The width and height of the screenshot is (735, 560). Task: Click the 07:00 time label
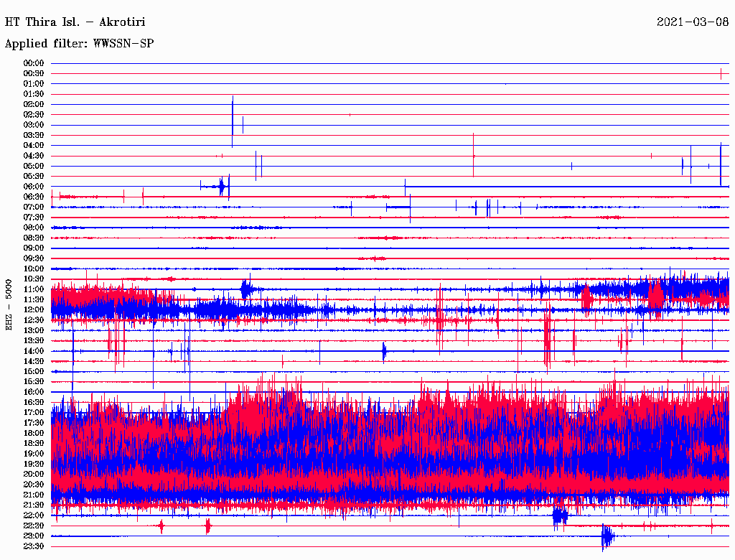click(x=34, y=207)
